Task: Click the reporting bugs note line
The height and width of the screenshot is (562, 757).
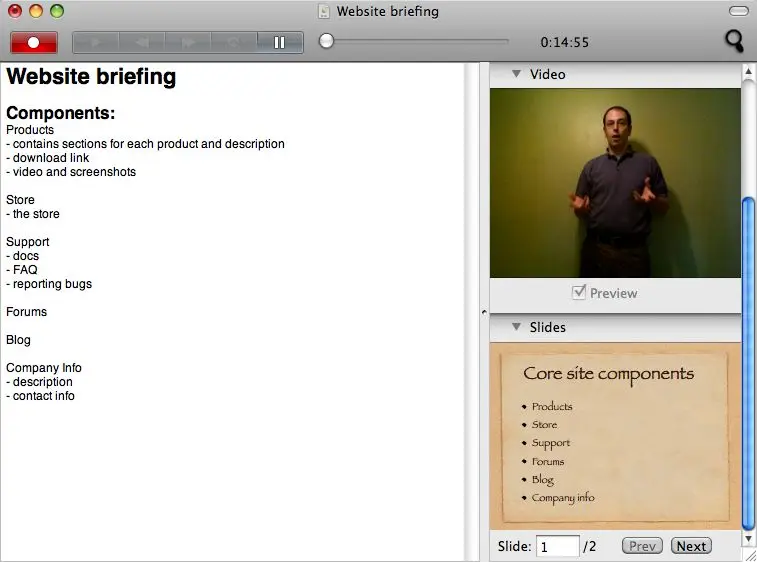Action: (x=49, y=284)
